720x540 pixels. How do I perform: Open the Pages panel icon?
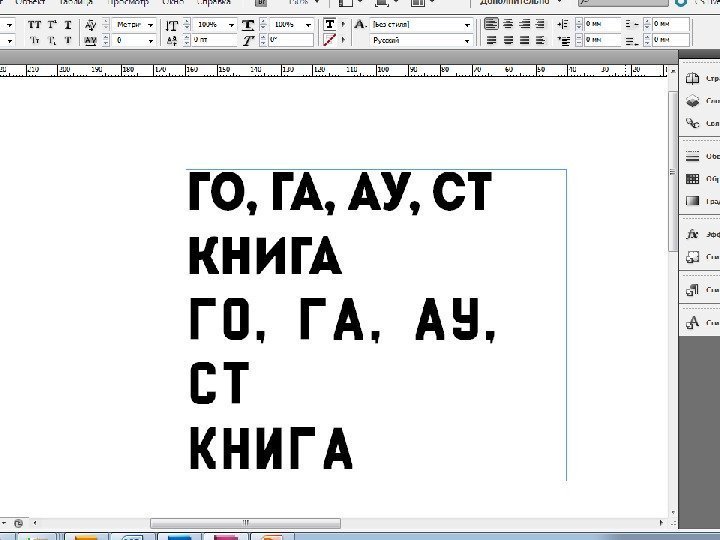[691, 78]
